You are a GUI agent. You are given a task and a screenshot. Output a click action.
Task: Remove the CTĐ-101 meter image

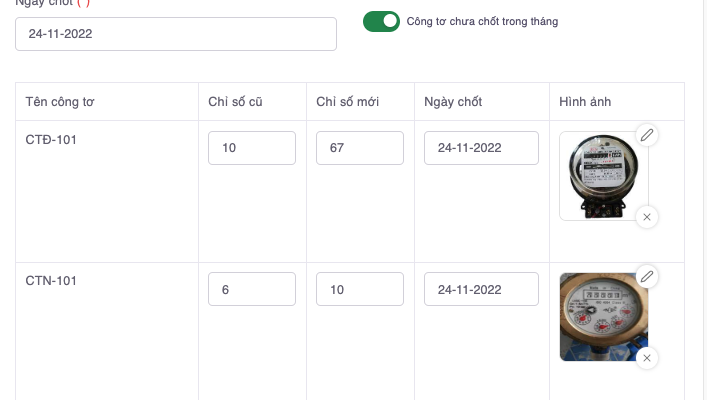click(x=647, y=217)
